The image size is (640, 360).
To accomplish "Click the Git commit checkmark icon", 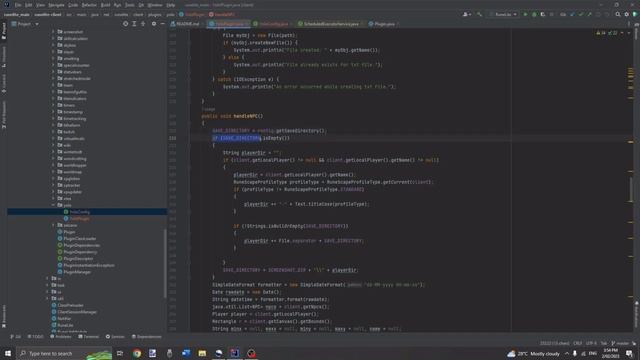I will point(581,14).
